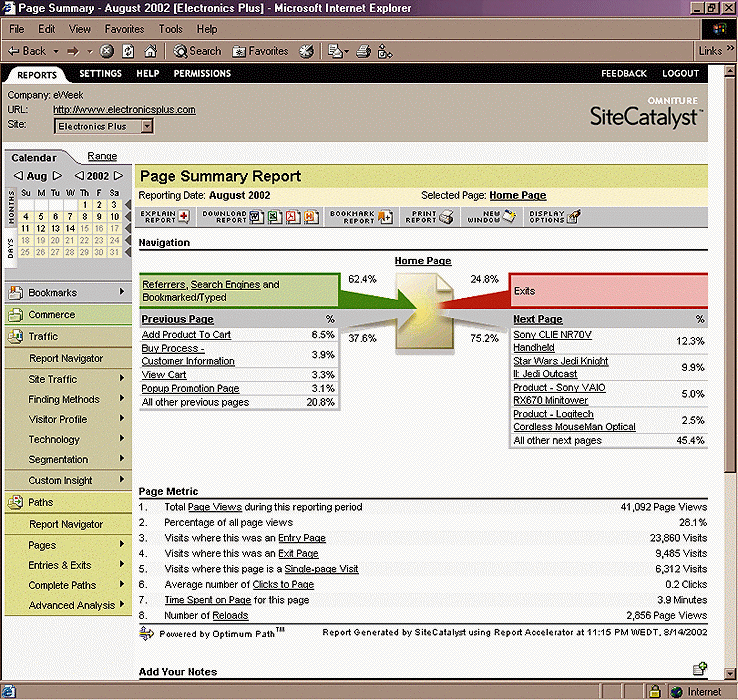738x700 pixels.
Task: Open the Traffic Report Navigator item
Action: [x=66, y=358]
